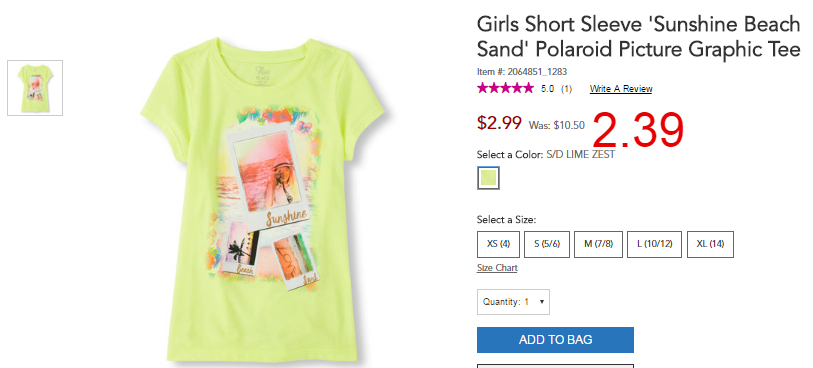
Task: Select the Lime Zest color swatch
Action: tap(488, 178)
